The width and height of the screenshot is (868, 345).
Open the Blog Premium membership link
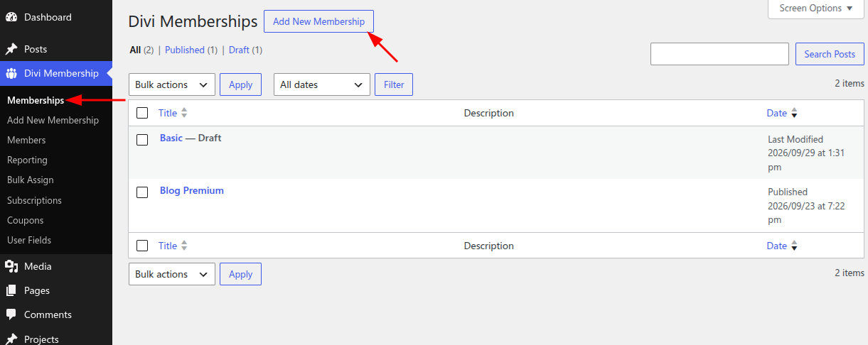192,190
